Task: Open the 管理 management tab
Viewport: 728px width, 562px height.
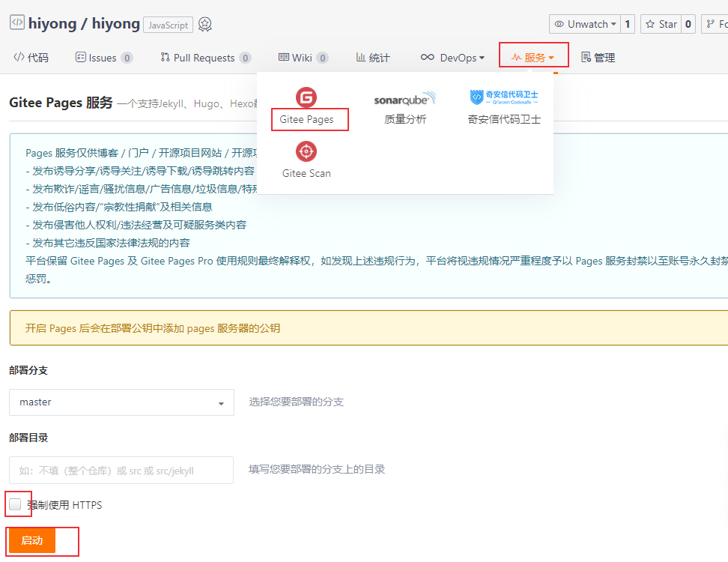Action: [598, 58]
